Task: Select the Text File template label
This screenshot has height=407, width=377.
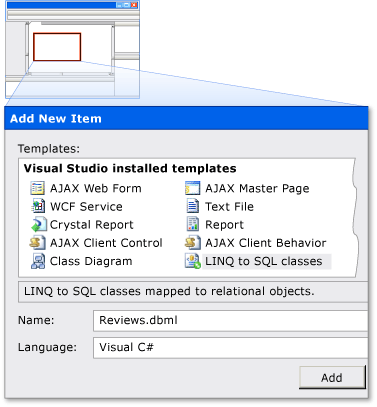Action: pos(229,207)
